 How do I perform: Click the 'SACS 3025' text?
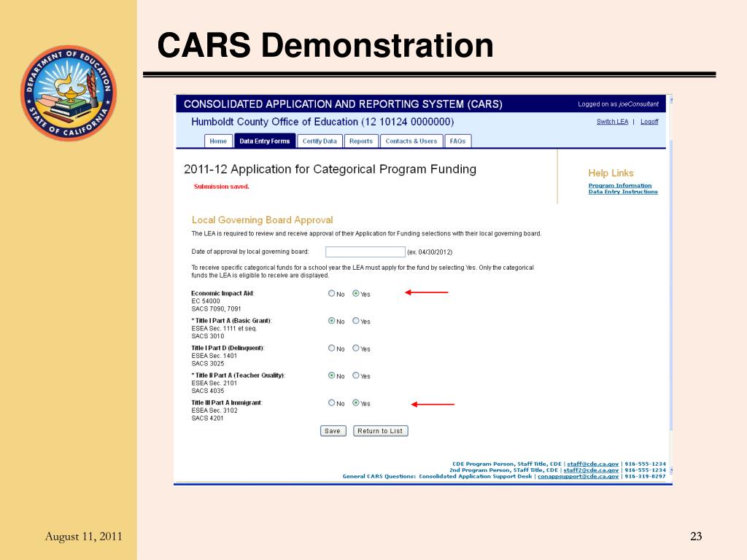pos(208,363)
